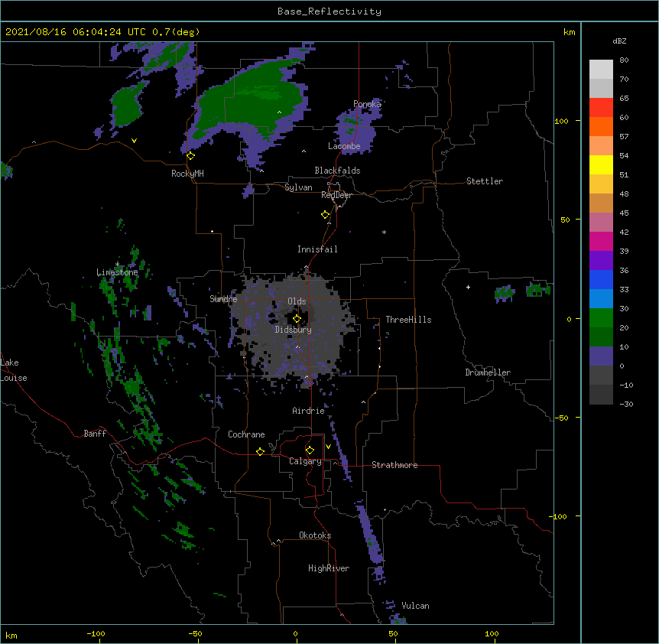
Task: Click the RedDeer city label
Action: tap(336, 195)
